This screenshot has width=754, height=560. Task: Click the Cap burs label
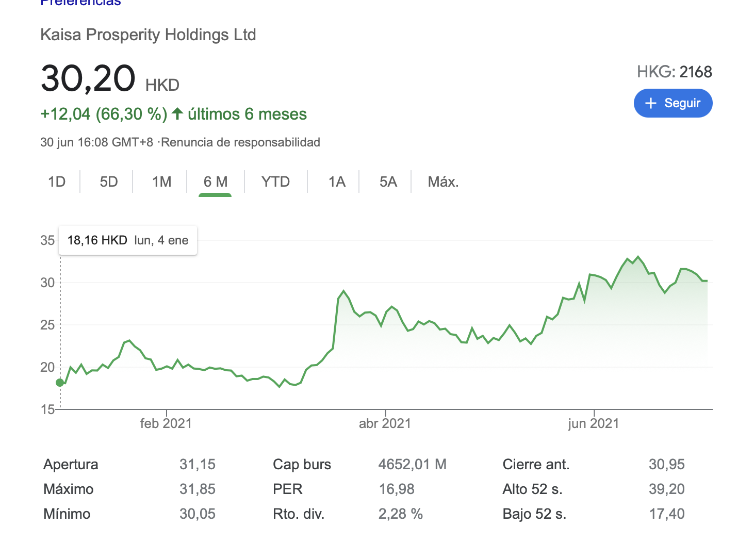click(302, 465)
